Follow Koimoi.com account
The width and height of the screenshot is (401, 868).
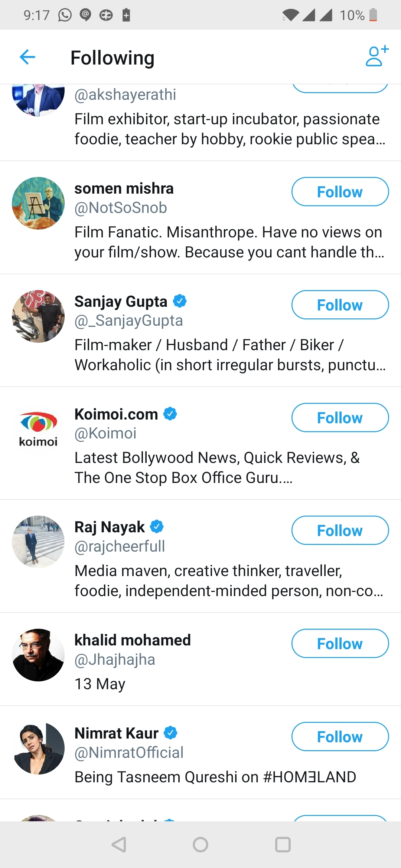pyautogui.click(x=340, y=418)
